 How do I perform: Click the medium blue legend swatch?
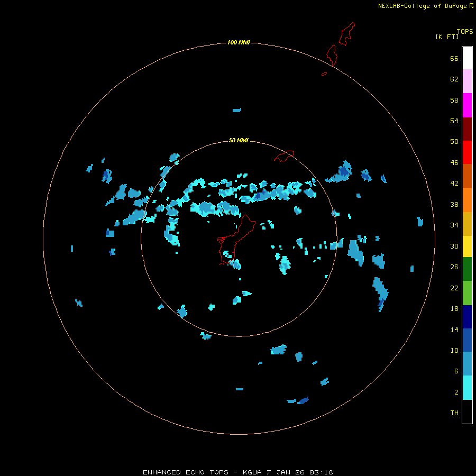pyautogui.click(x=467, y=340)
